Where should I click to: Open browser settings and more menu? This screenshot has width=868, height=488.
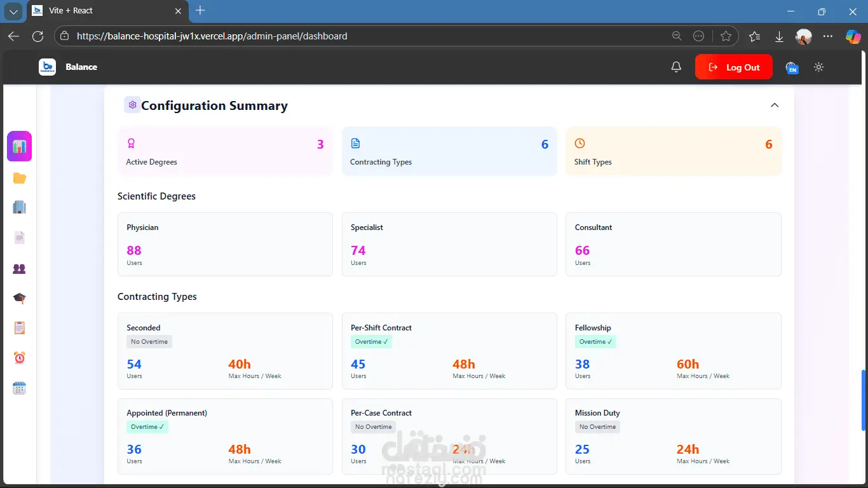(828, 36)
